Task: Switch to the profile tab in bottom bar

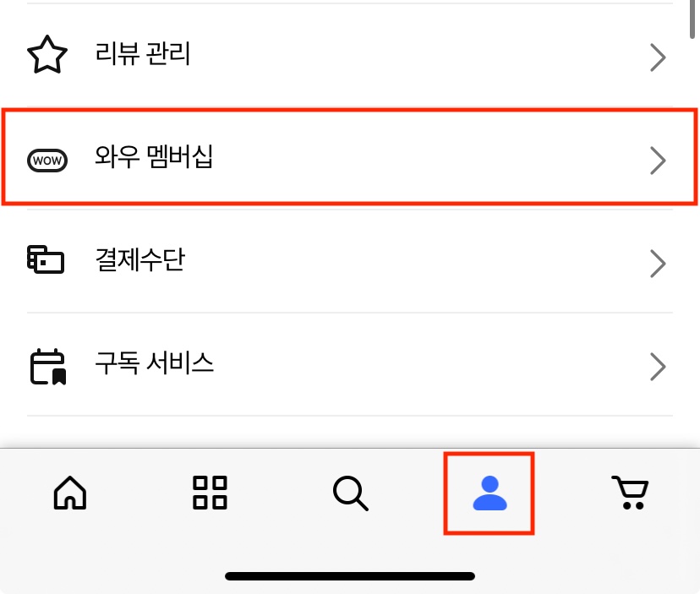Action: tap(489, 493)
